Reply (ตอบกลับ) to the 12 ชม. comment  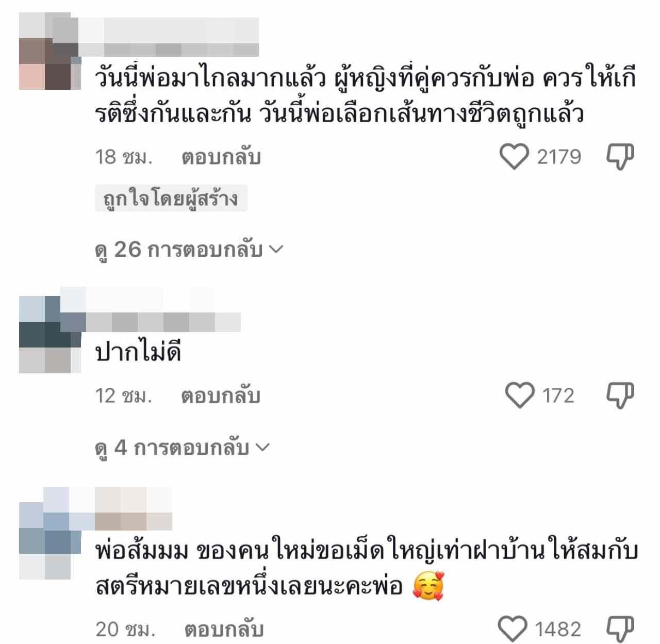(x=221, y=396)
